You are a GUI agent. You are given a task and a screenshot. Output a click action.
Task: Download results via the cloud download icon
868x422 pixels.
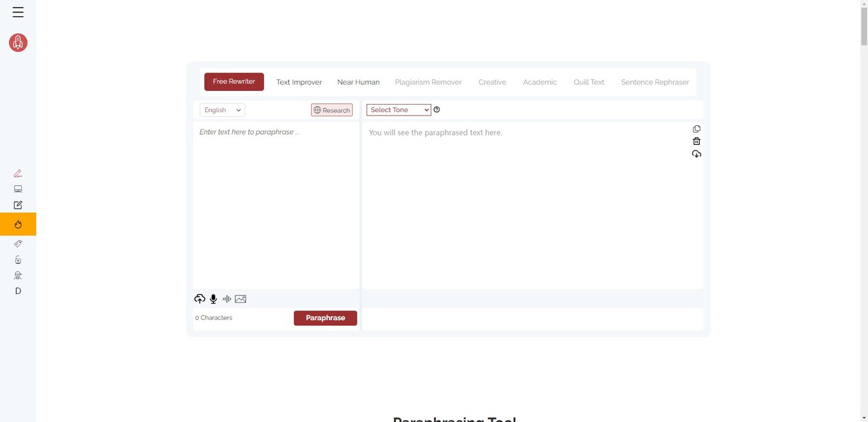(696, 154)
